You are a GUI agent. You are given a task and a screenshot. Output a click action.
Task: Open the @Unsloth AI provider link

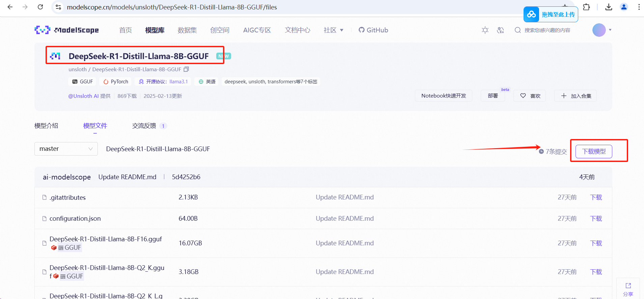click(83, 96)
